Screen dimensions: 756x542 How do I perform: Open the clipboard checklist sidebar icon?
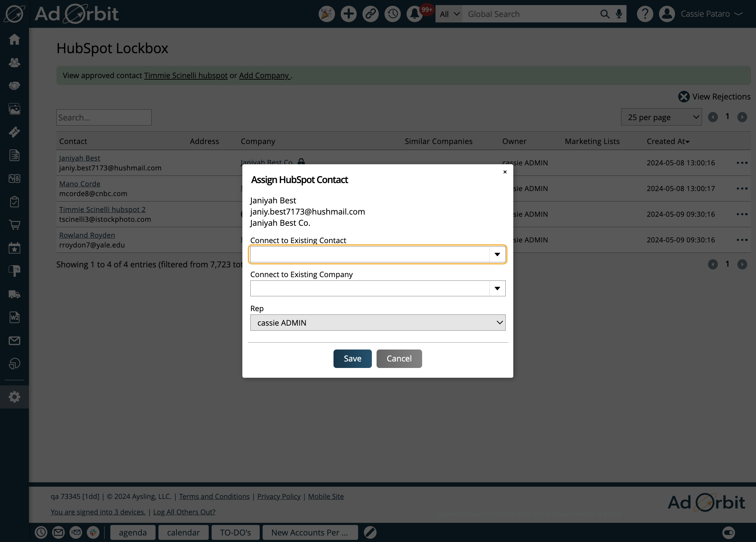(14, 202)
